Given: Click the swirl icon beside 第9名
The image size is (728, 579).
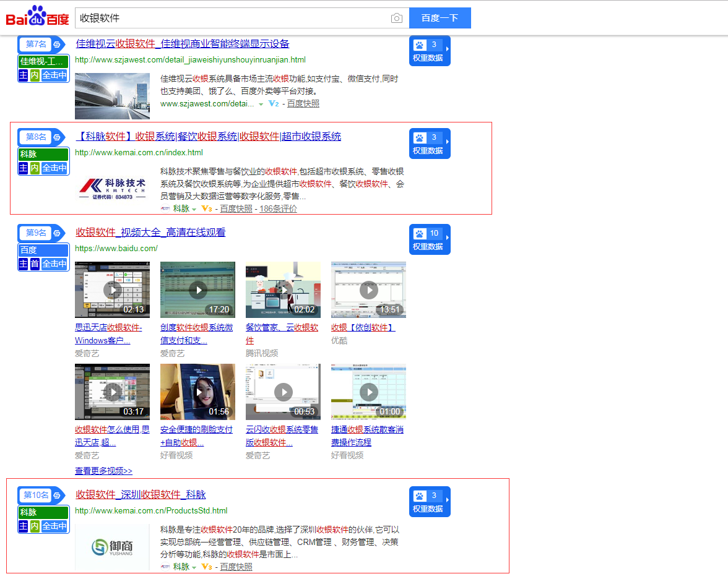Looking at the screenshot, I should tap(57, 233).
